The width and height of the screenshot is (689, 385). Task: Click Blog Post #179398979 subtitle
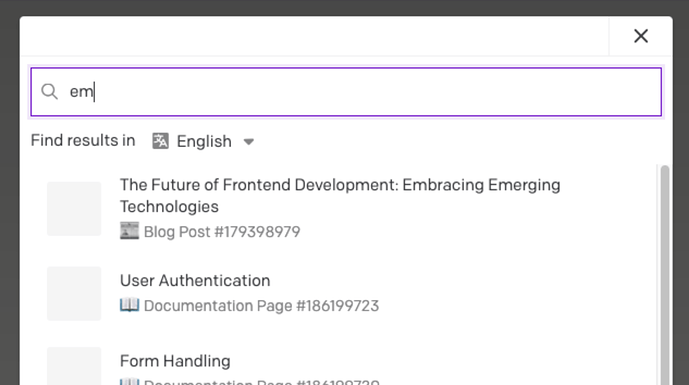click(222, 232)
